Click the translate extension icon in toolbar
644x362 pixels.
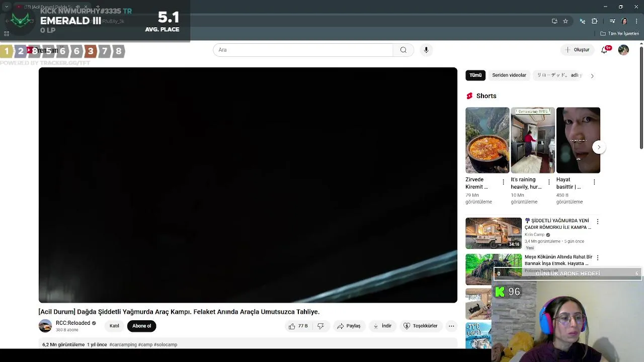click(x=583, y=21)
